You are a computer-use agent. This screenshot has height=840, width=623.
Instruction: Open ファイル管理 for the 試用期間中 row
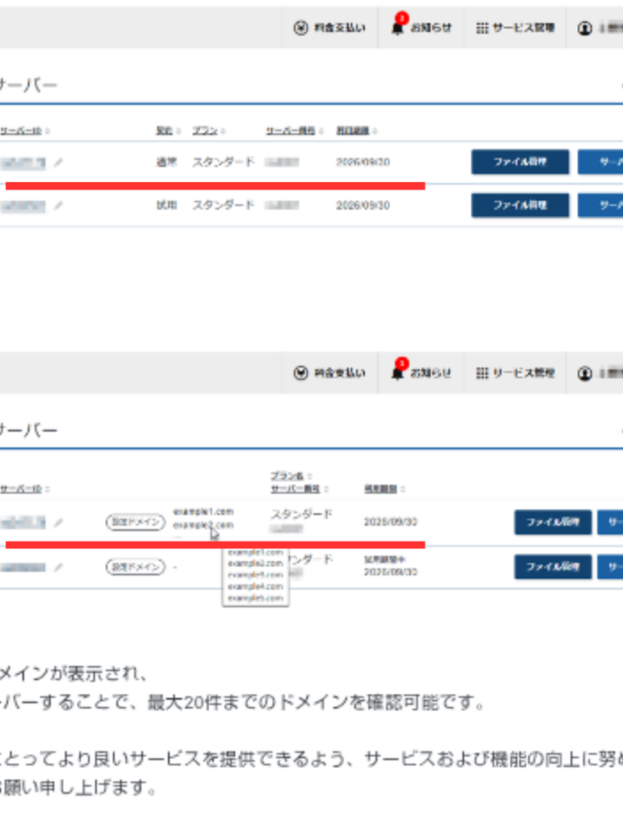click(553, 567)
